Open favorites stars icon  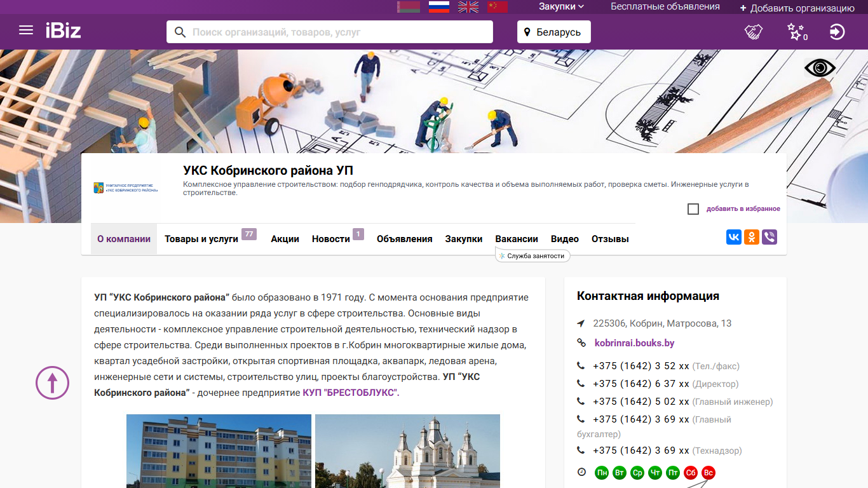point(796,32)
